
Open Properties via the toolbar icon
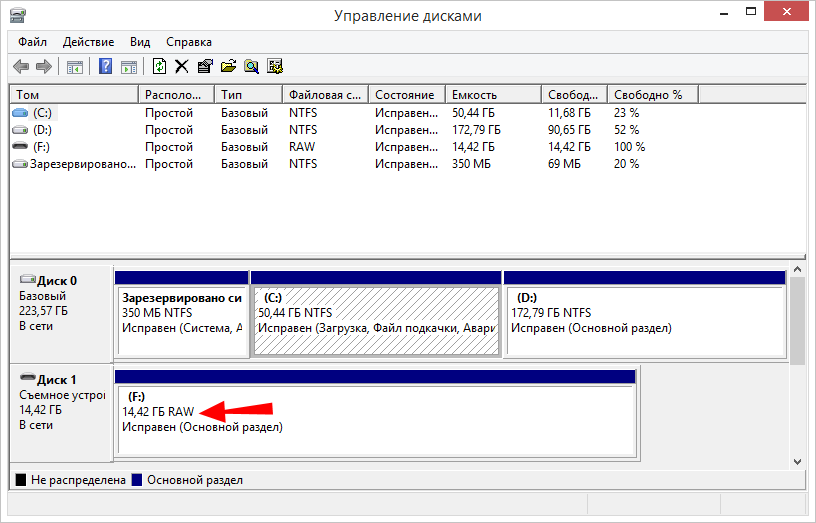pos(205,66)
